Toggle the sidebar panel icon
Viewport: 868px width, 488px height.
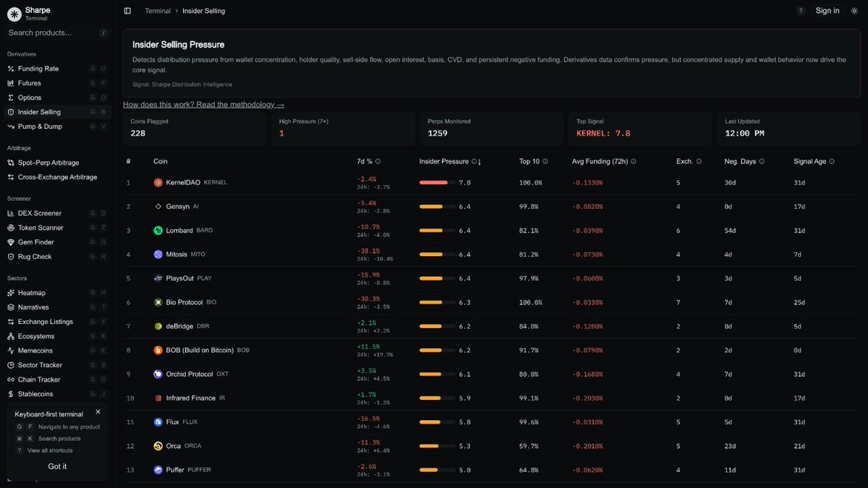(x=127, y=11)
